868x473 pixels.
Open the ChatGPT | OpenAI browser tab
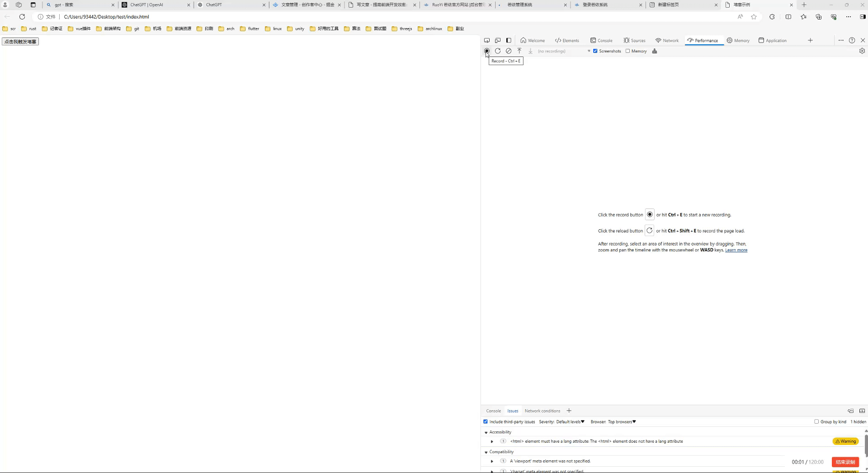pyautogui.click(x=156, y=5)
